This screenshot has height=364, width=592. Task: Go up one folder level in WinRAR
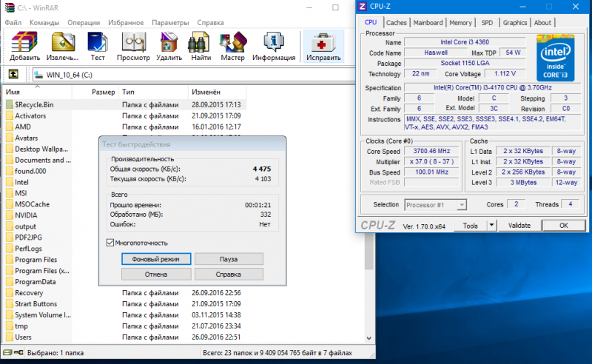click(x=13, y=74)
